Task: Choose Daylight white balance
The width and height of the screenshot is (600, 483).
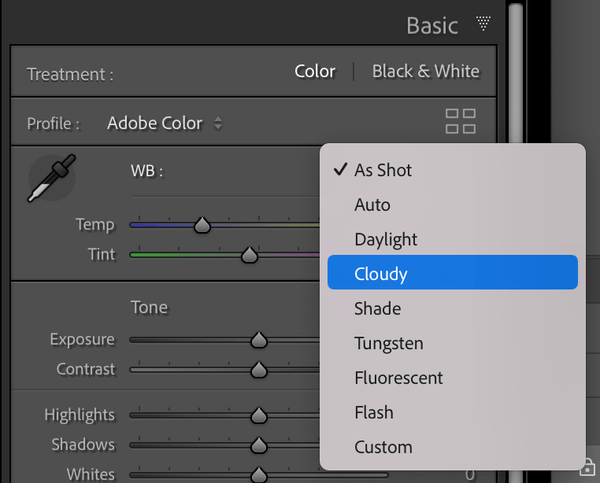Action: [453, 240]
